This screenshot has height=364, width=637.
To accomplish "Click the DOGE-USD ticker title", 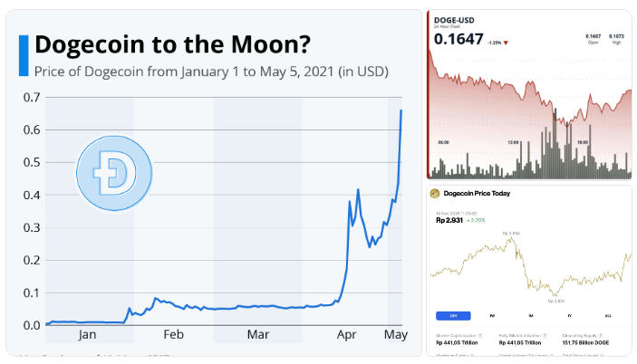I will pyautogui.click(x=454, y=19).
